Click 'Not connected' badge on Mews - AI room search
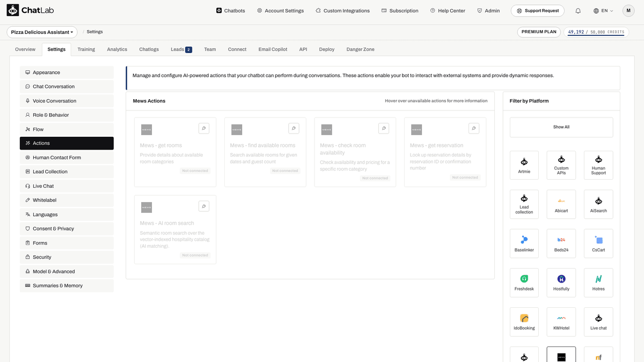Image resolution: width=644 pixels, height=362 pixels. coord(195,255)
